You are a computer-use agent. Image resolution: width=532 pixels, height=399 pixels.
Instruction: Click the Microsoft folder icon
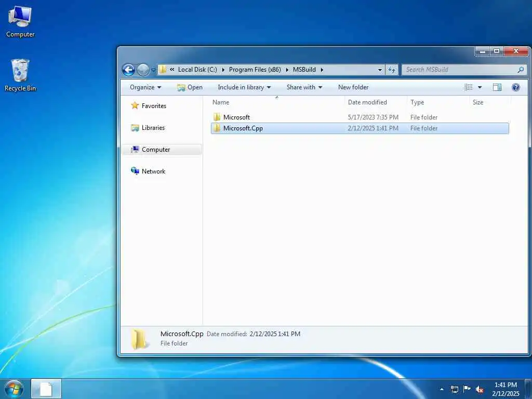[x=217, y=117]
